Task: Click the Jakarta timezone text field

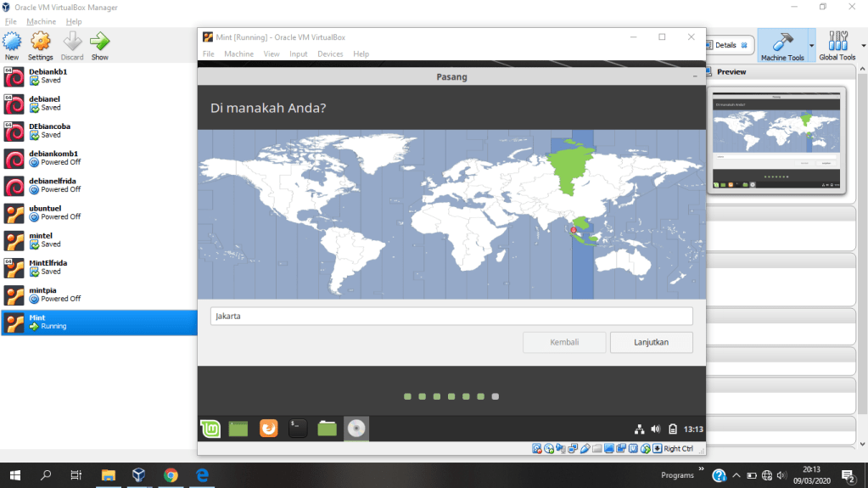Action: point(451,317)
